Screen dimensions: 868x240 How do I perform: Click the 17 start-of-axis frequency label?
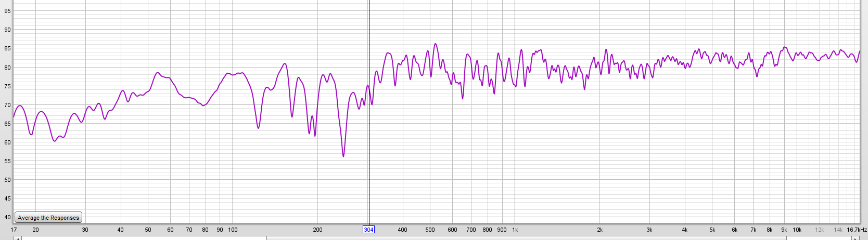pyautogui.click(x=14, y=230)
